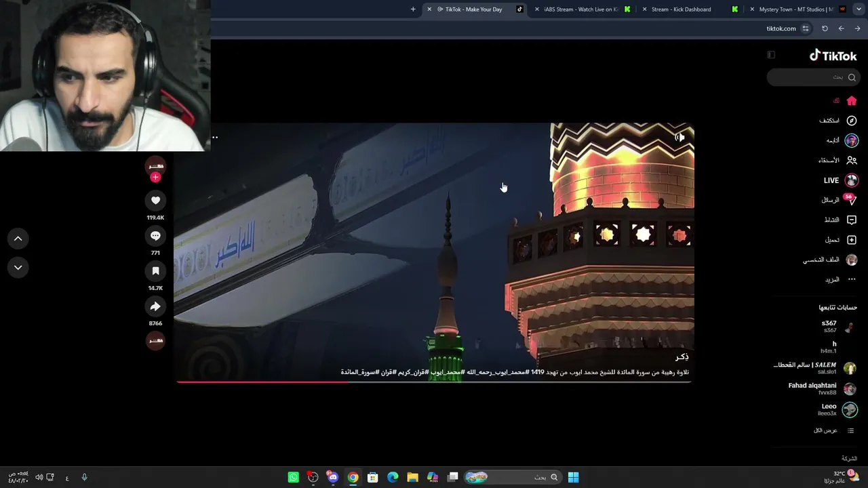868x488 pixels.
Task: Open the Friends page
Action: tap(837, 161)
